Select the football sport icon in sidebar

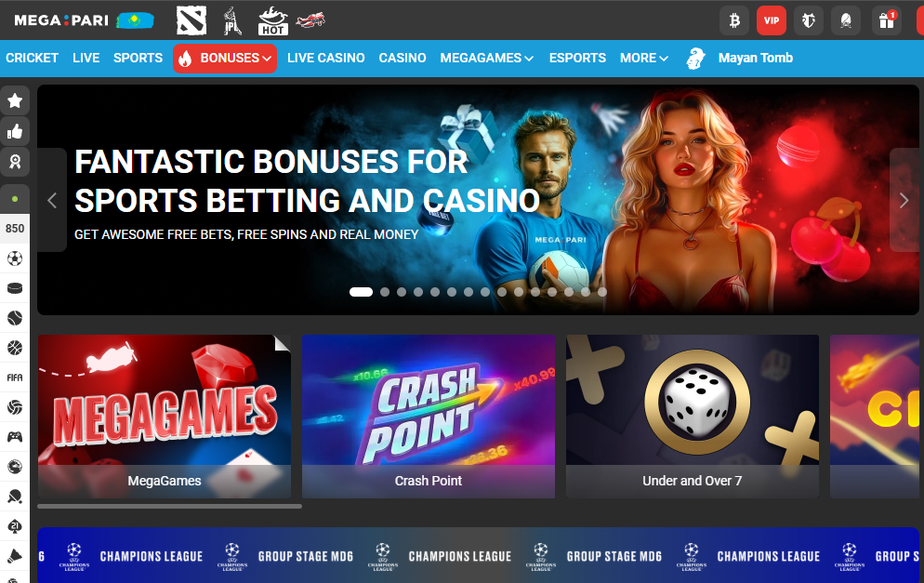coord(15,258)
